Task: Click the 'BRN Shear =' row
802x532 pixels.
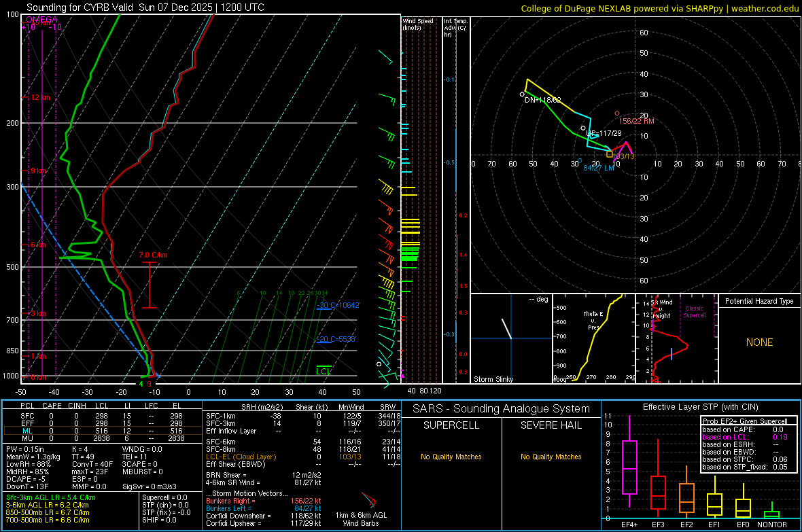Action: point(264,475)
